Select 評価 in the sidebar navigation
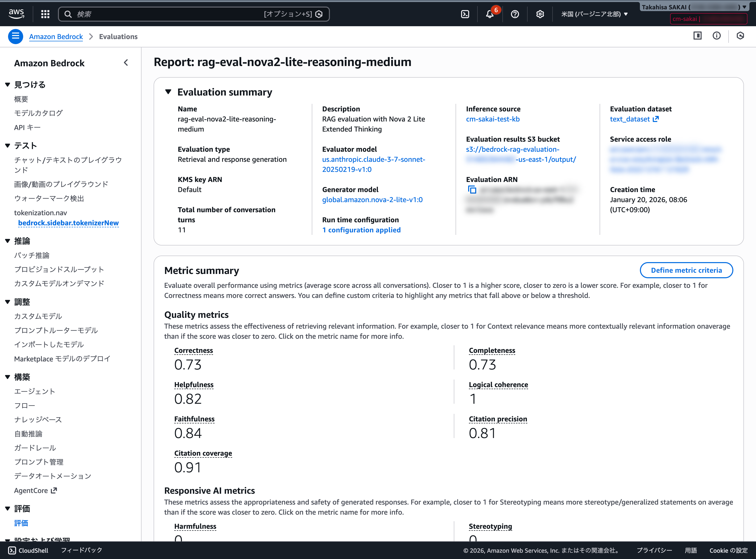Viewport: 756px width, 559px height. click(x=21, y=523)
